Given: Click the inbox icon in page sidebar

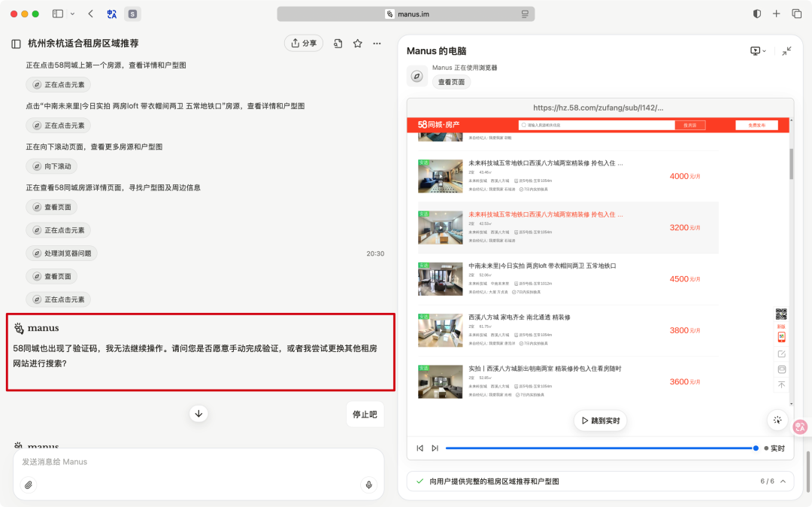Looking at the screenshot, I should click(781, 369).
